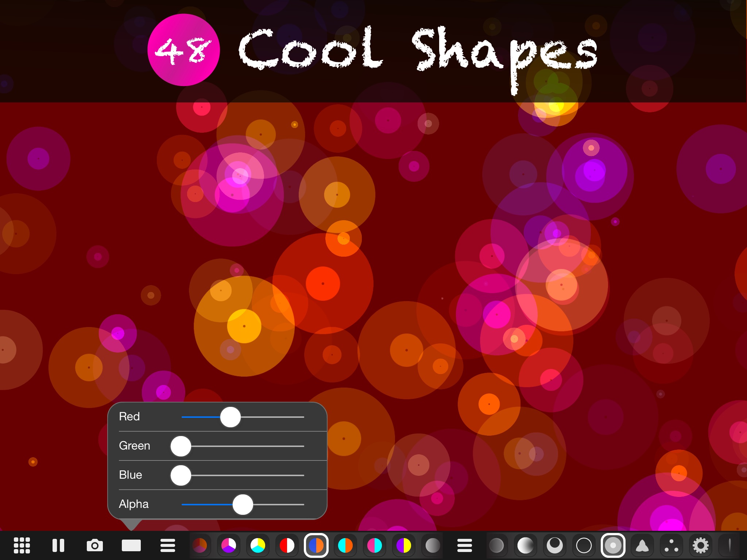
Task: Select the cyan and orange palette
Action: 345,545
